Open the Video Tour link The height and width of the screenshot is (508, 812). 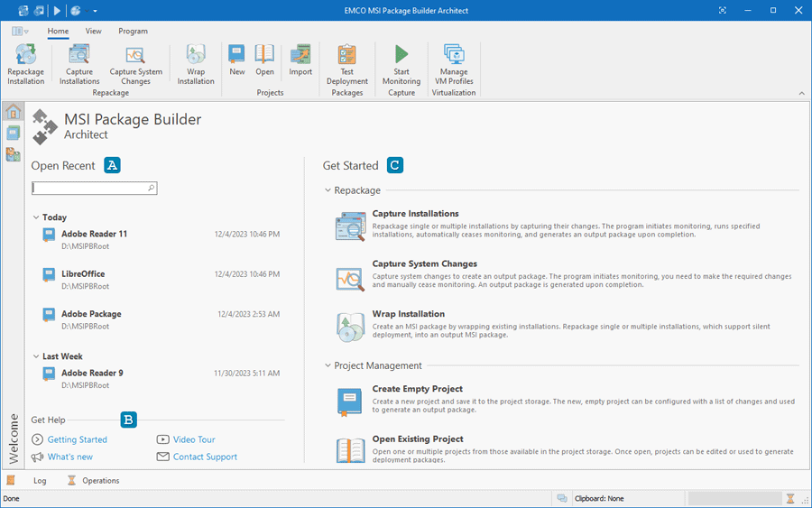coord(194,439)
